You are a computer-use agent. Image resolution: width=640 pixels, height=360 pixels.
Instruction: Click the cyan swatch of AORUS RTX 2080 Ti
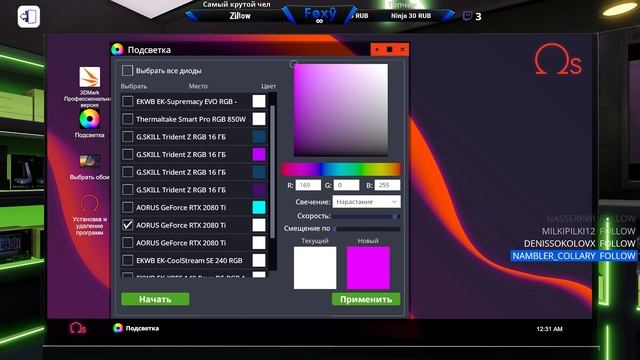point(259,207)
